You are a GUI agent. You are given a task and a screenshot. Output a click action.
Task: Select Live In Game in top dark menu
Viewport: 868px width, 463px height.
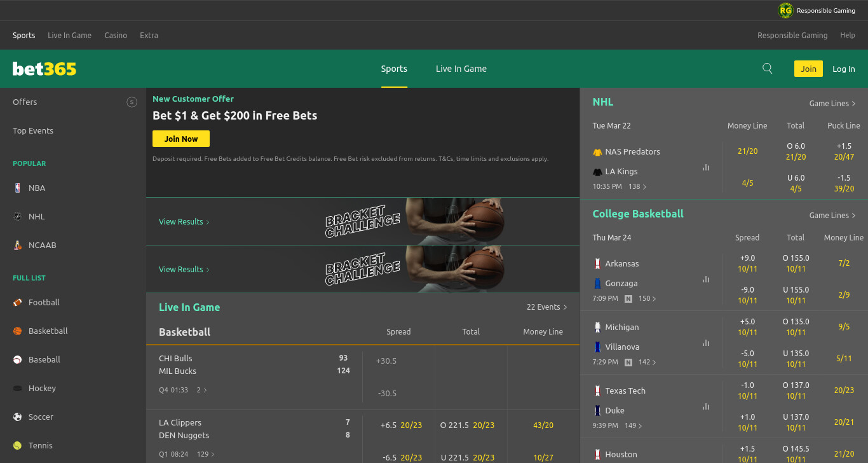click(70, 36)
